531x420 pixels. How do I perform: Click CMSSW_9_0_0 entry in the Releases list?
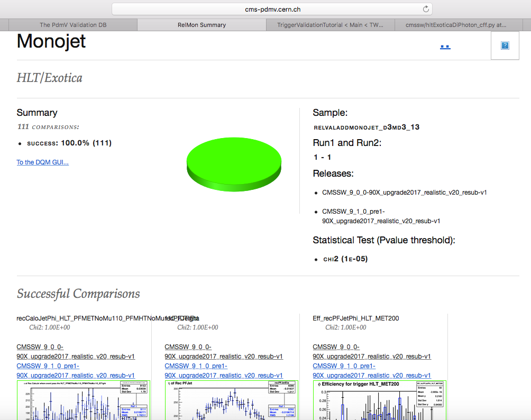point(405,193)
